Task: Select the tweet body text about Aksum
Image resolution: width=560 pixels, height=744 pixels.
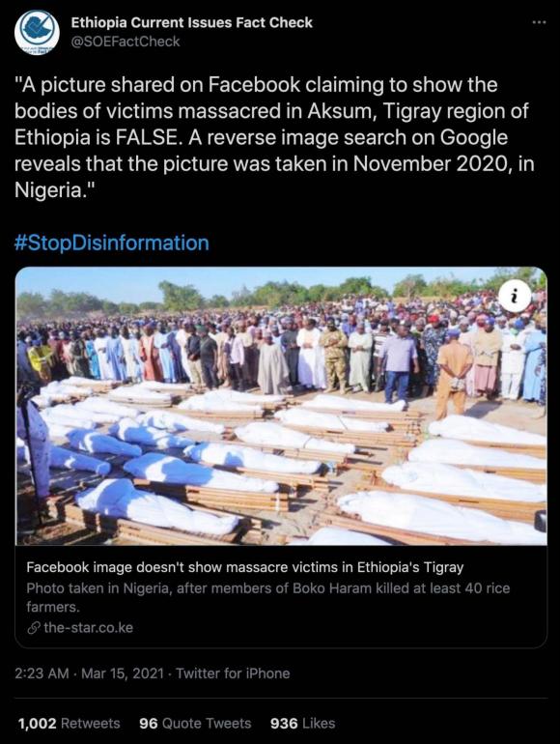Action: click(x=274, y=137)
